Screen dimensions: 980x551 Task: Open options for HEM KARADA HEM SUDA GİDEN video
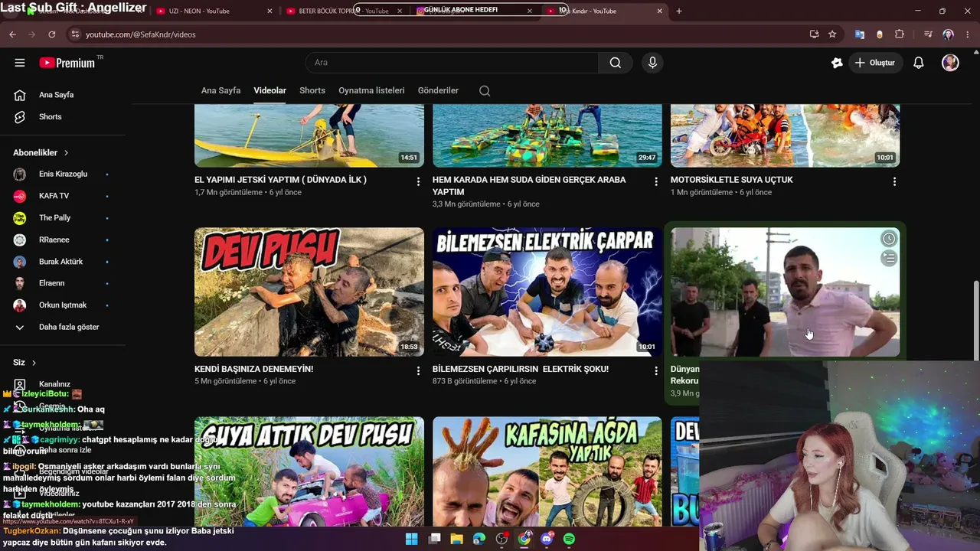pyautogui.click(x=656, y=181)
